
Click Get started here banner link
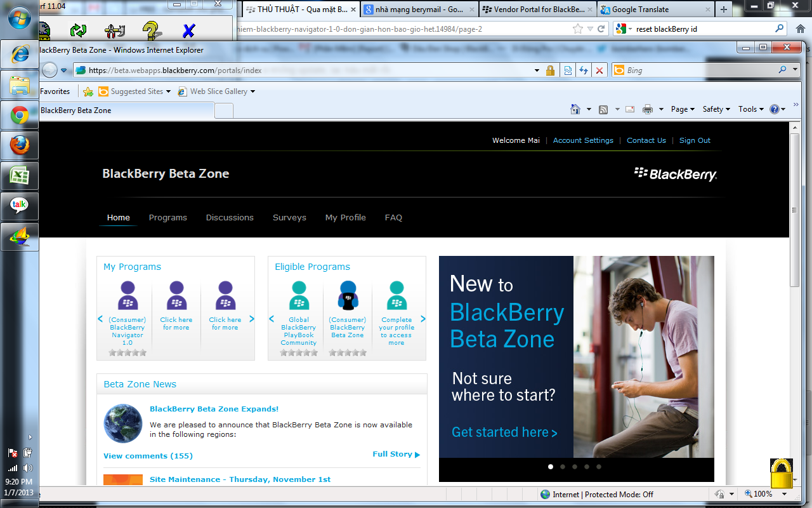click(x=504, y=432)
